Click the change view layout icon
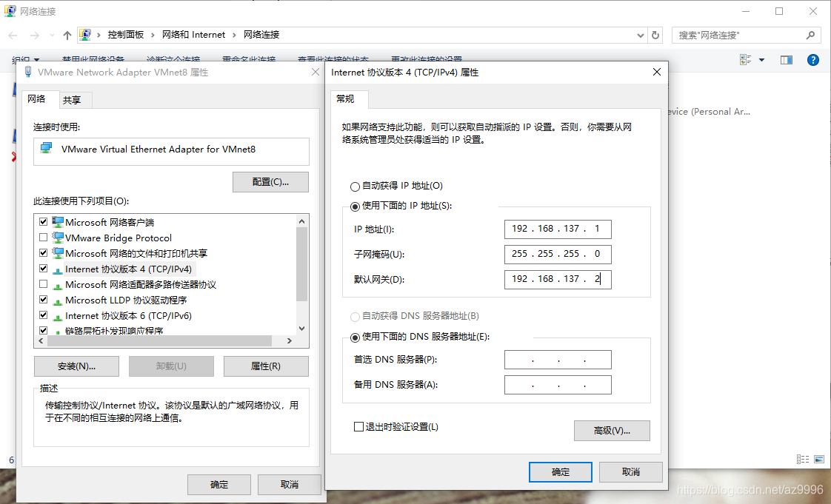The width and height of the screenshot is (831, 504). [x=746, y=60]
